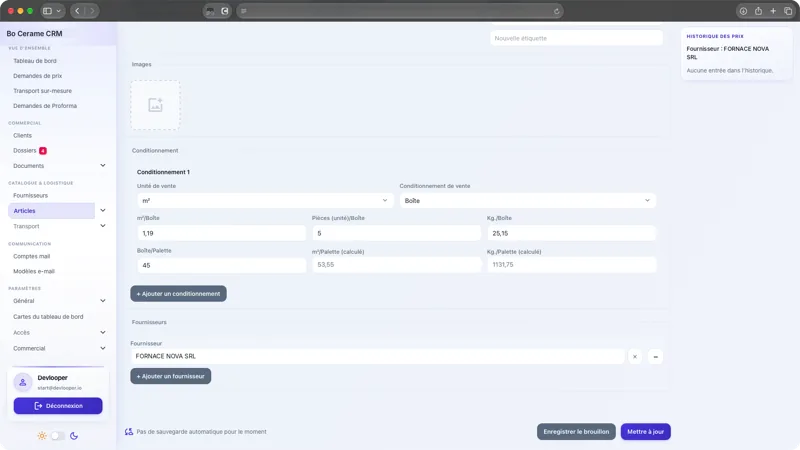Clear the FORNACE NOVA SRL supplier (x)
Screen dimensions: 800x450
(635, 357)
